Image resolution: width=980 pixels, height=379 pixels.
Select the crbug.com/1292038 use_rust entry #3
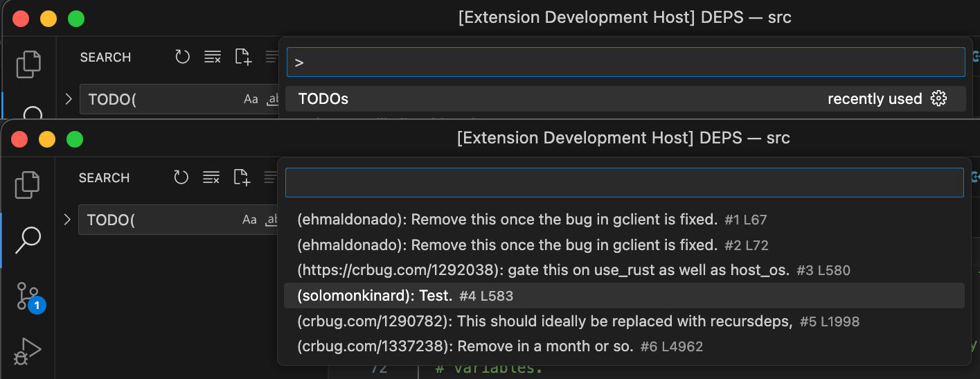tap(624, 270)
